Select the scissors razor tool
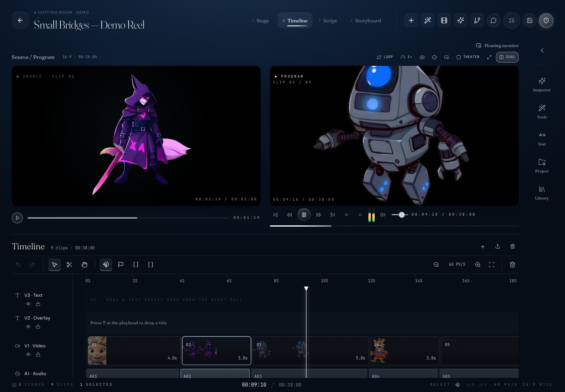 click(69, 265)
